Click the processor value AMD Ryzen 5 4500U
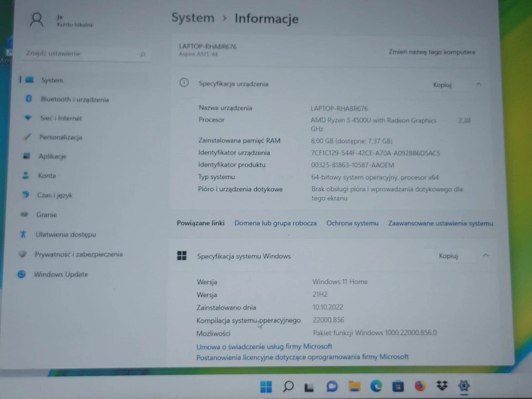 (x=373, y=124)
